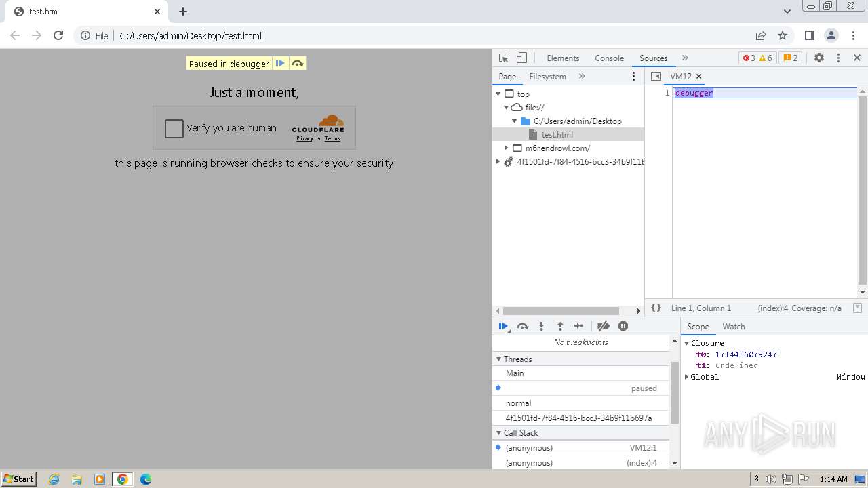
Task: Switch to Elements tab
Action: 563,58
